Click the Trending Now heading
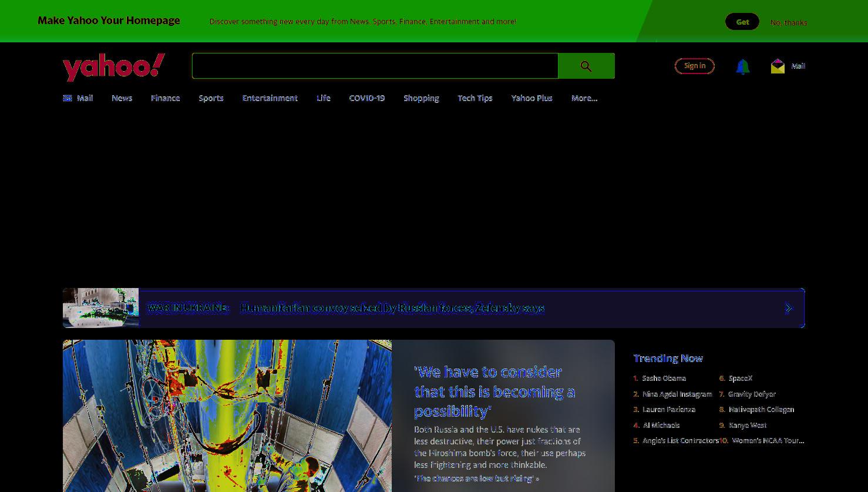The height and width of the screenshot is (492, 868). coord(668,359)
